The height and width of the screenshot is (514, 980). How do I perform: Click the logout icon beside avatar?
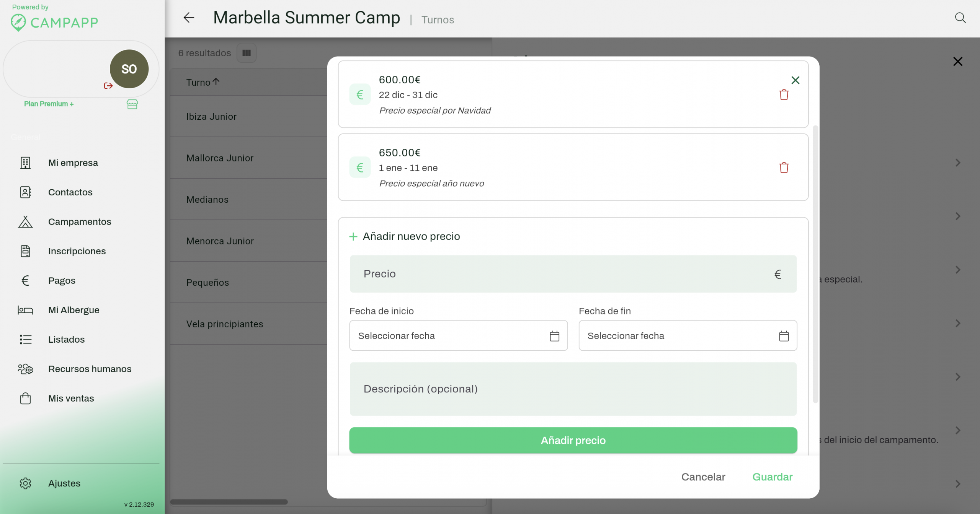(x=108, y=86)
